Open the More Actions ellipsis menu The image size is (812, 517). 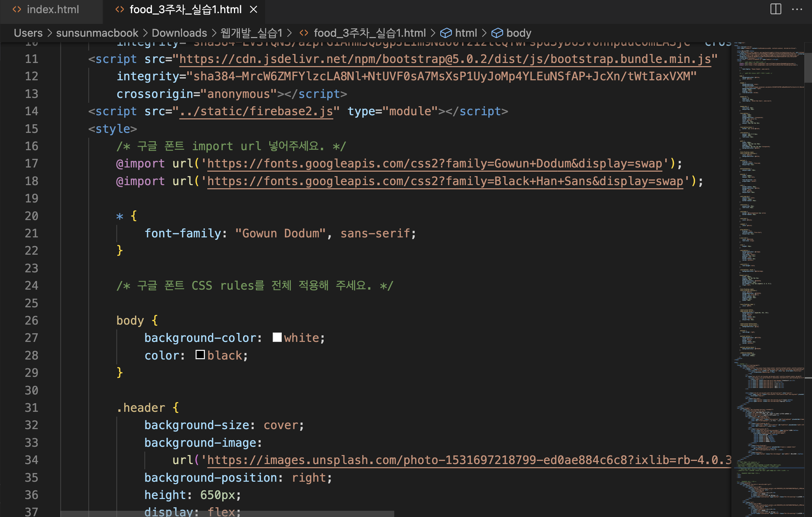pos(797,9)
